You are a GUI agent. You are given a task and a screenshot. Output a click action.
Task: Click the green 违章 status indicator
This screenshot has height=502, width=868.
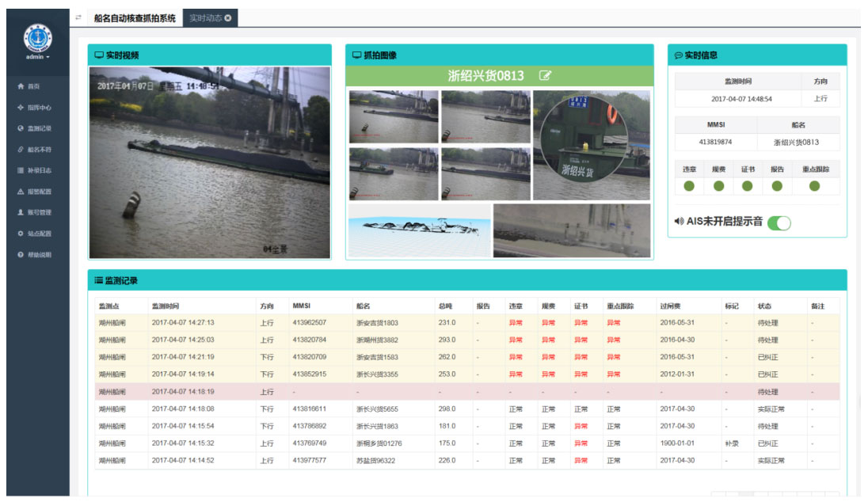(x=689, y=186)
